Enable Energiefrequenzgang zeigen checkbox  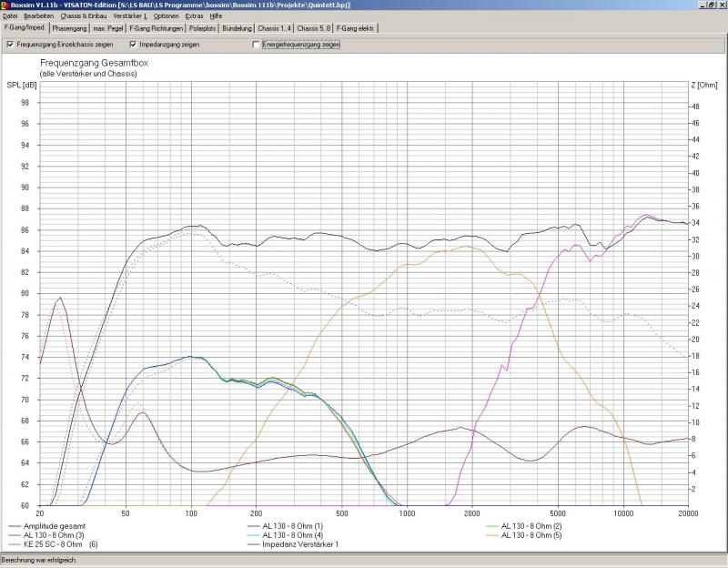(x=255, y=44)
